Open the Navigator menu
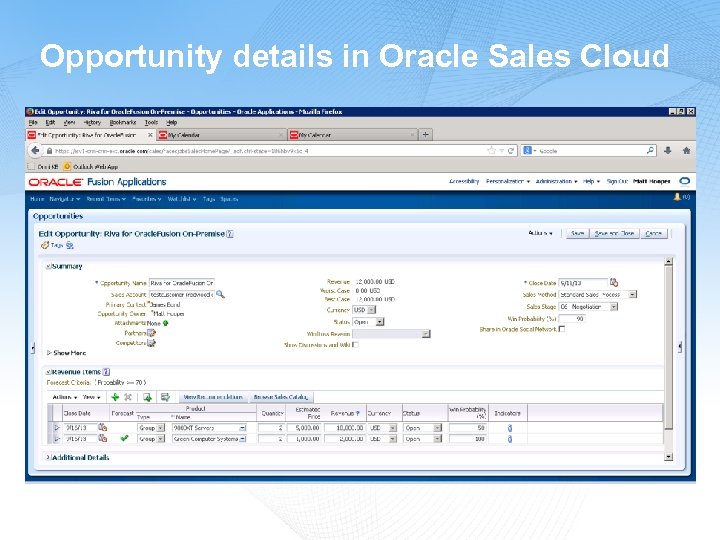This screenshot has height=540, width=720. tap(64, 199)
